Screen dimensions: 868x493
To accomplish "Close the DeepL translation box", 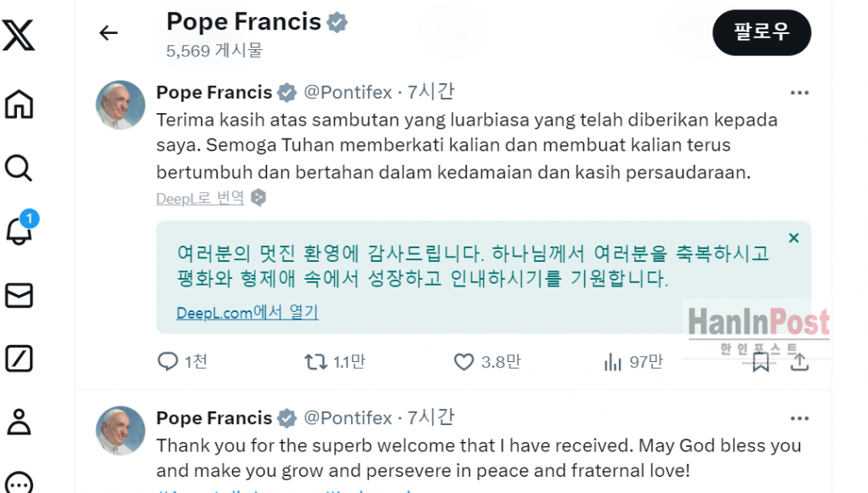I will (x=794, y=238).
